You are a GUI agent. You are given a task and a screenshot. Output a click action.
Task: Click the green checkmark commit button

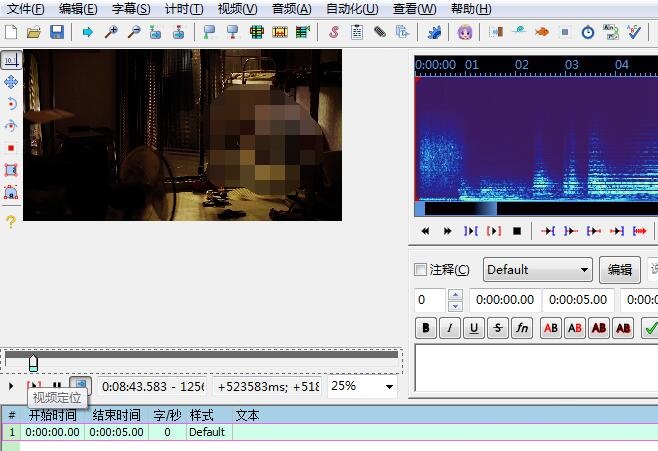point(649,327)
